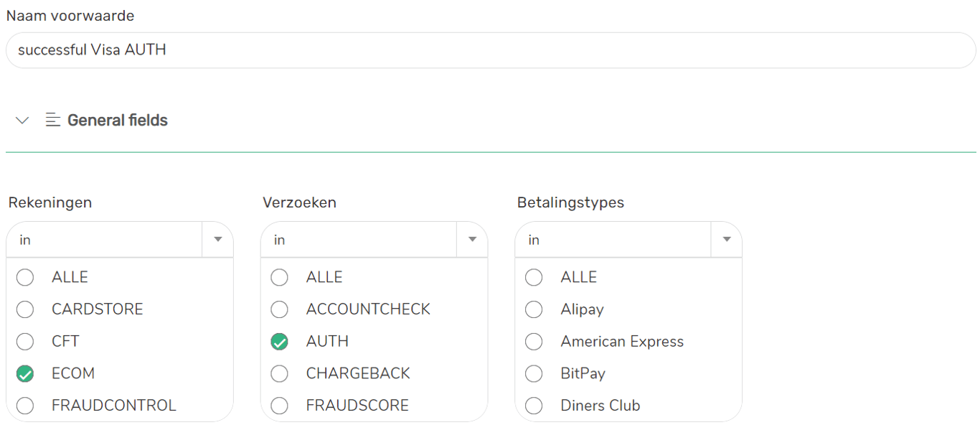Select the CARDSTORE account option
980x425 pixels.
(x=25, y=309)
